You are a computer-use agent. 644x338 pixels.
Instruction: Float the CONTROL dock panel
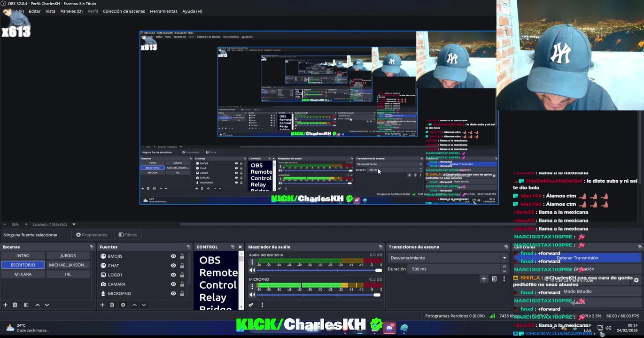(x=233, y=247)
